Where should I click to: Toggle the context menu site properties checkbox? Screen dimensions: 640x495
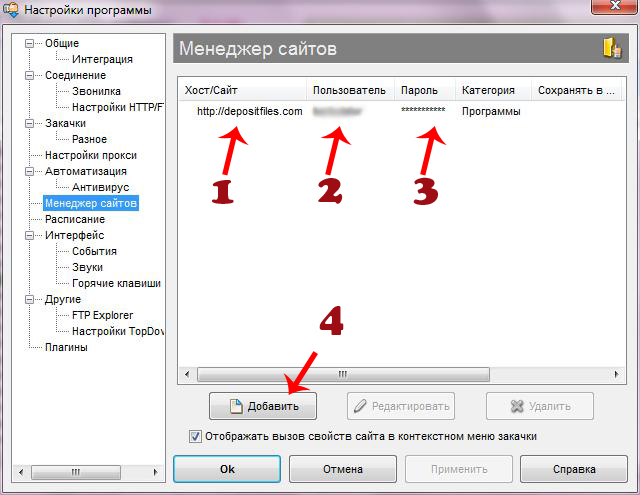195,437
